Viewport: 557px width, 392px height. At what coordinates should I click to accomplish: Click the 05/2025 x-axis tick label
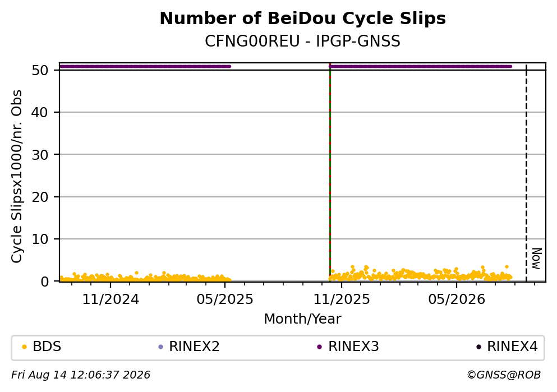(225, 299)
